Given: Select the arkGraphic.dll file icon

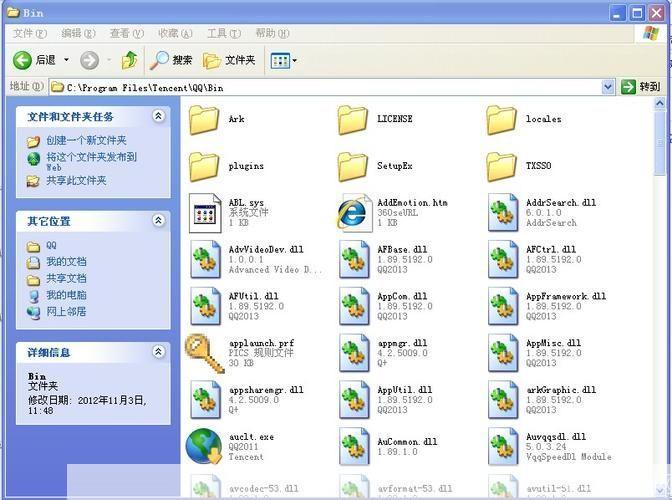Looking at the screenshot, I should coord(502,399).
